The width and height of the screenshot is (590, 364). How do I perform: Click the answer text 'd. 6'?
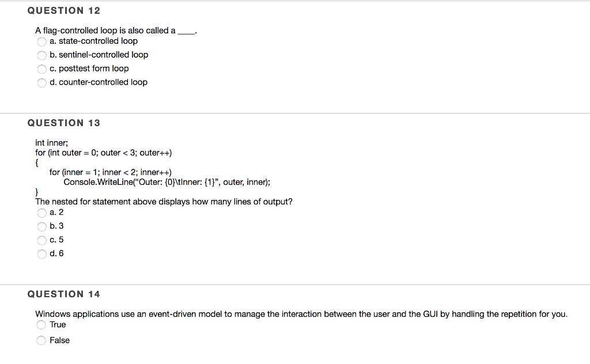pyautogui.click(x=55, y=254)
